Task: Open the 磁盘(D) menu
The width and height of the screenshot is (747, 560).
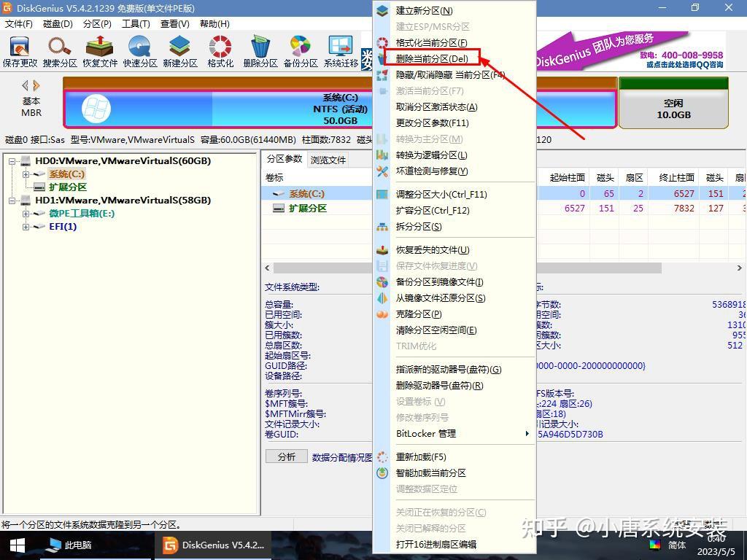Action: point(58,24)
